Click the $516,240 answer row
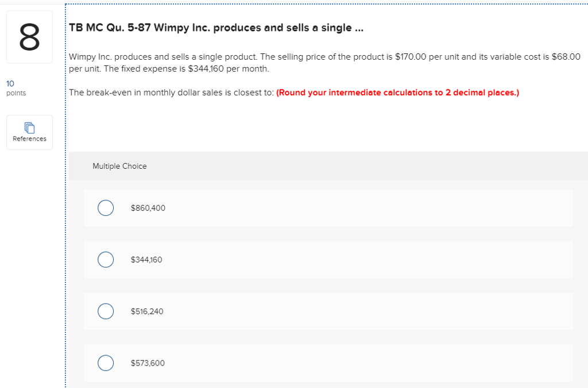 coord(327,311)
